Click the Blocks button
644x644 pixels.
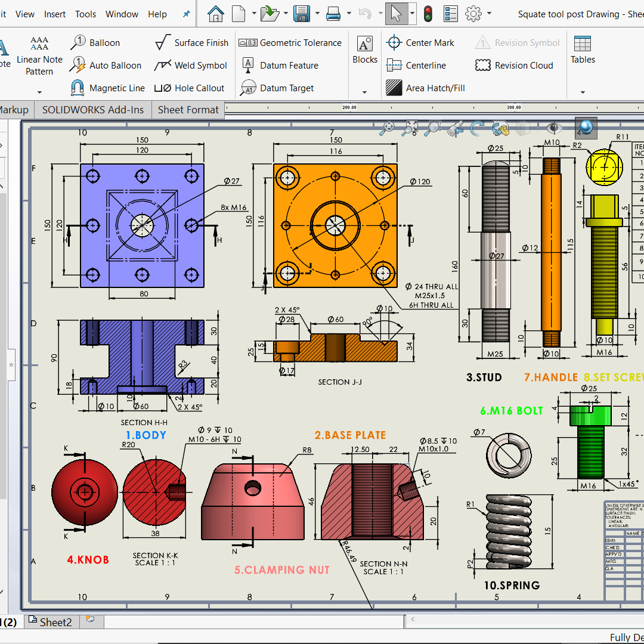click(365, 51)
